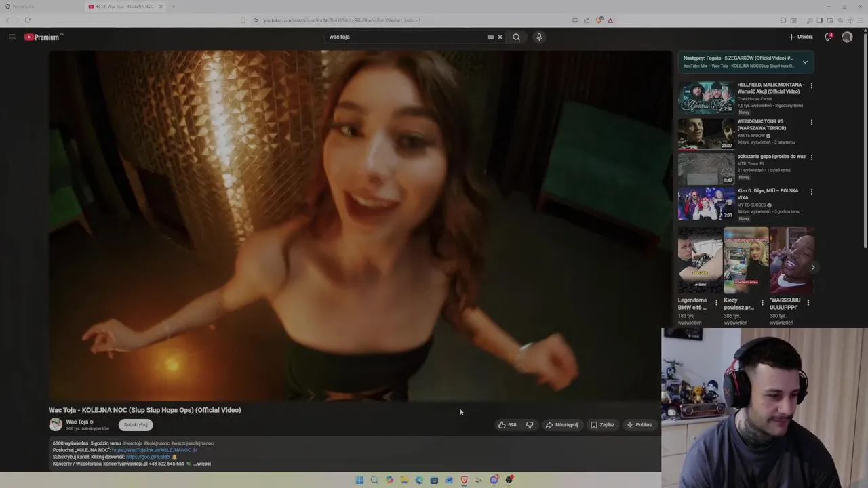Open Microsoft Edge from the taskbar
This screenshot has width=868, height=488.
pyautogui.click(x=419, y=480)
